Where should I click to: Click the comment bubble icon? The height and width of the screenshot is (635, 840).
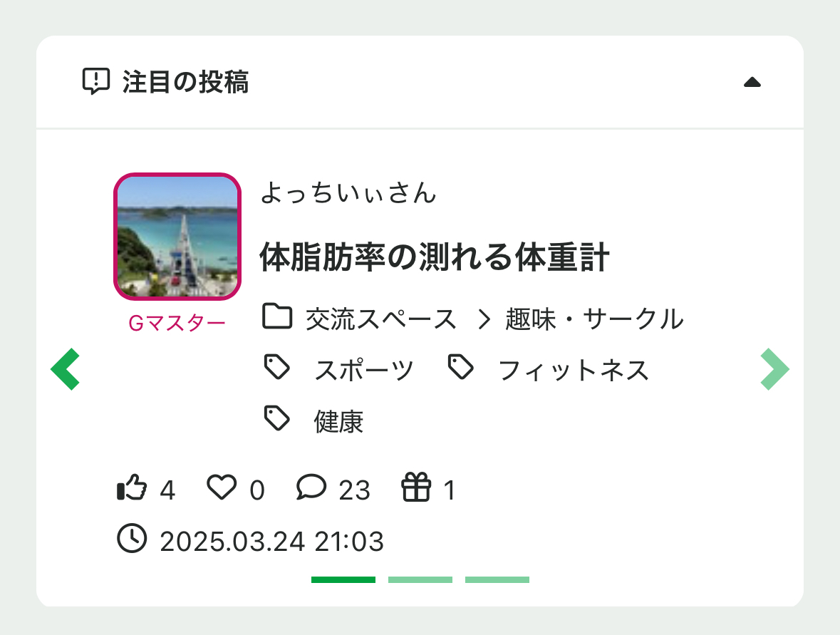click(311, 488)
